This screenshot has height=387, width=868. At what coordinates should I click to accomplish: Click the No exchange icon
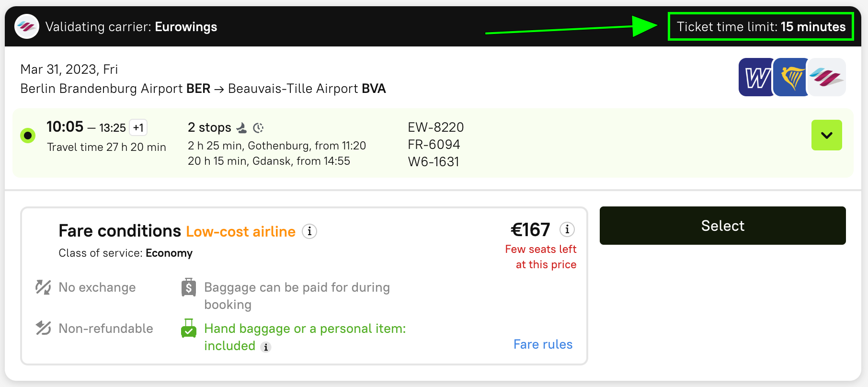coord(43,287)
